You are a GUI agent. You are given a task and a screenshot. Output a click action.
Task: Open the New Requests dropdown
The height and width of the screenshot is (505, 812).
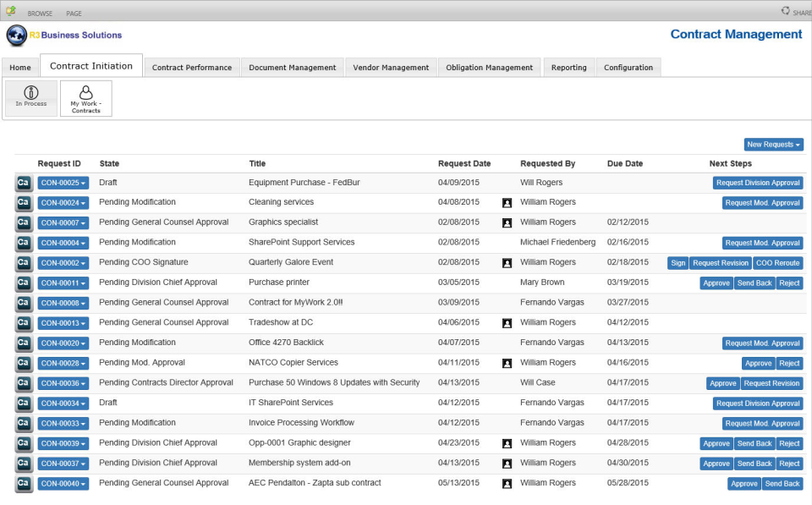773,144
